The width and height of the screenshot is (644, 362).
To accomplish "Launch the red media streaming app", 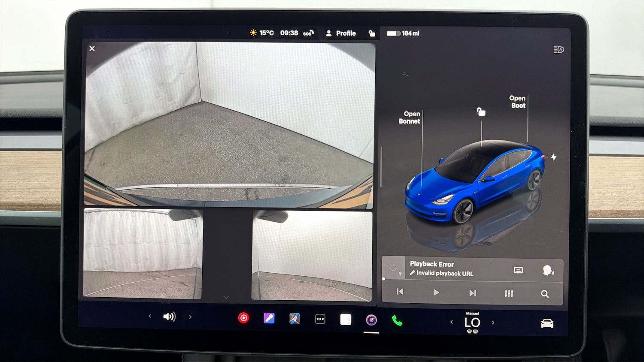I will (x=244, y=318).
